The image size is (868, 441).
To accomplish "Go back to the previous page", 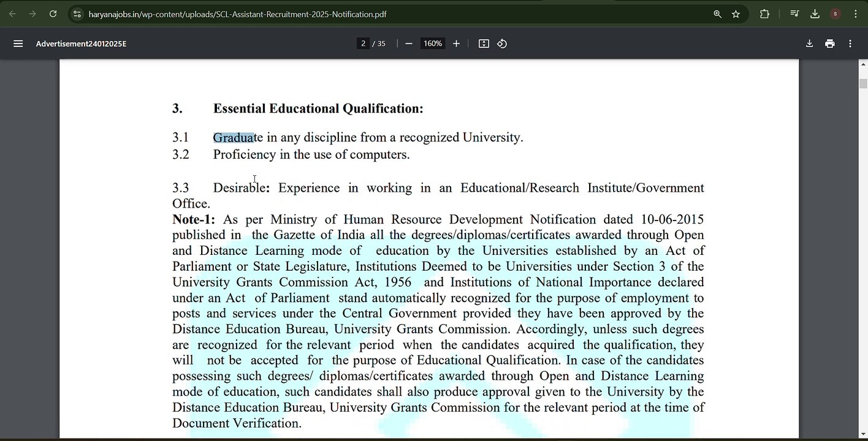I will coord(12,14).
